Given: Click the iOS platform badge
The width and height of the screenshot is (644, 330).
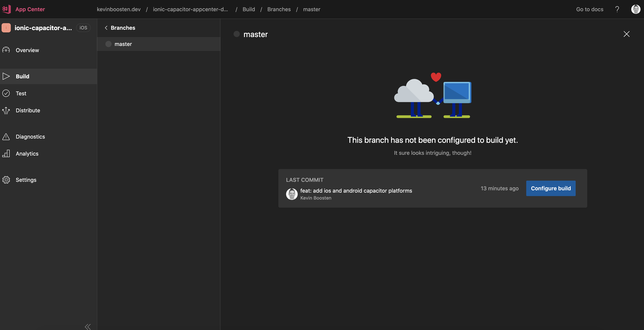Looking at the screenshot, I should (83, 28).
